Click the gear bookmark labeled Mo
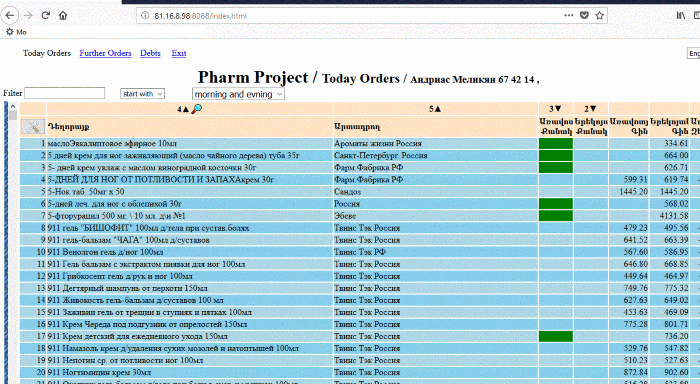The image size is (700, 384). coord(16,32)
